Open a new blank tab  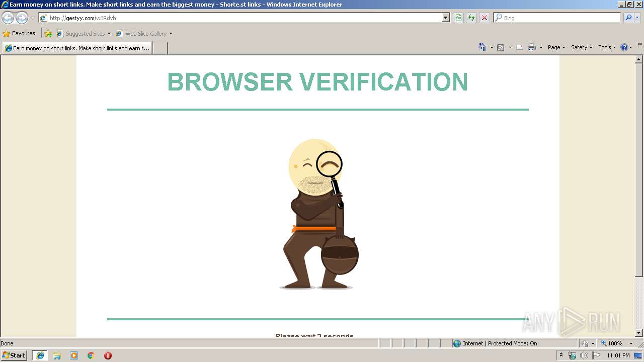160,48
